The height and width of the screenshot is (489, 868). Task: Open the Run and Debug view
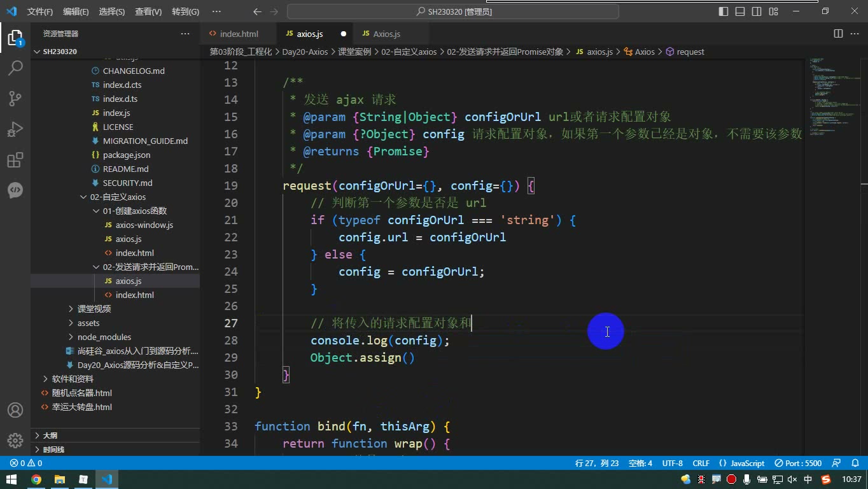tap(15, 129)
